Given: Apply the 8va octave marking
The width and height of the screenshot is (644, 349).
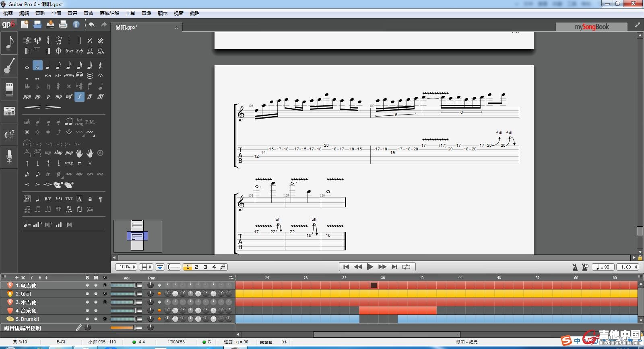Looking at the screenshot, I should pos(69,51).
